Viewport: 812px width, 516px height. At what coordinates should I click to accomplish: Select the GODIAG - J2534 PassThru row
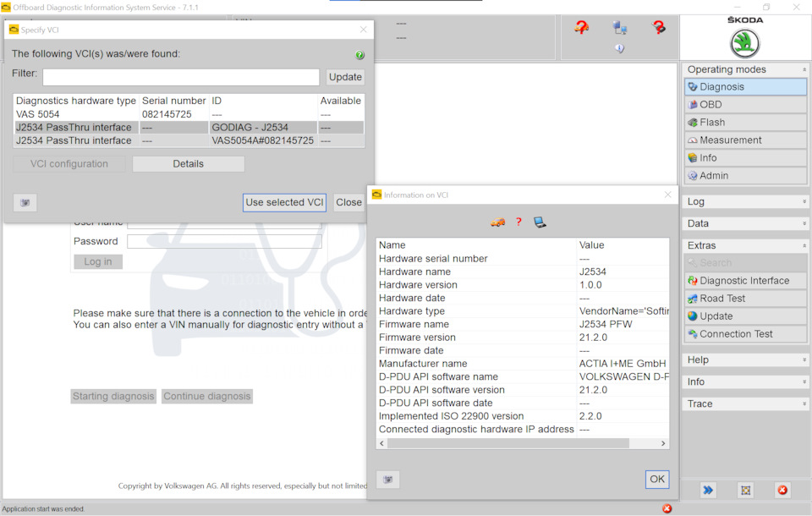(x=189, y=128)
